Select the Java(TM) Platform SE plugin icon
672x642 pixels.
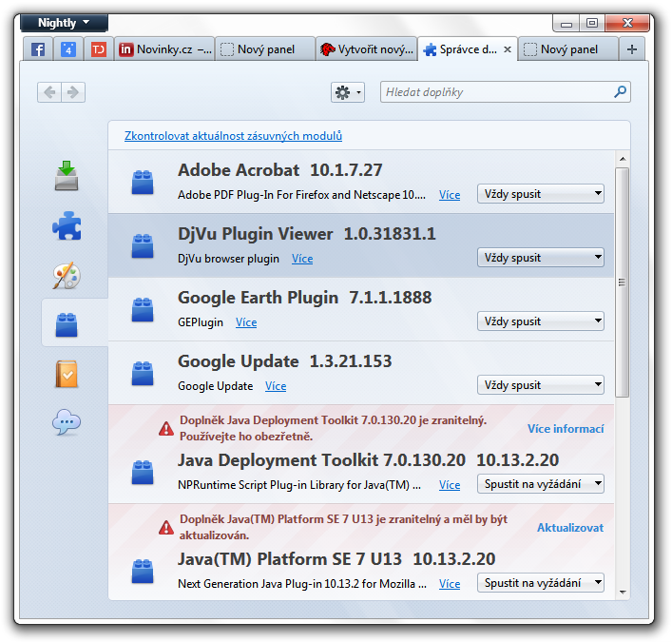pyautogui.click(x=143, y=571)
